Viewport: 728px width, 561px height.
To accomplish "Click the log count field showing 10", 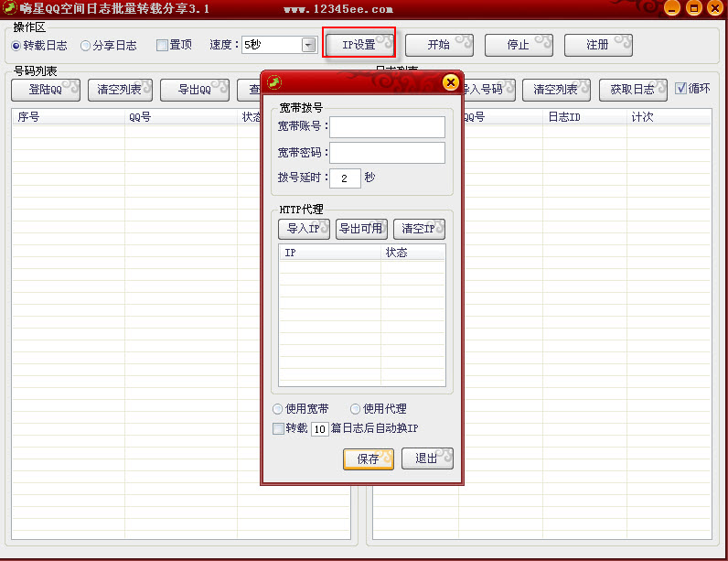I will coord(320,429).
